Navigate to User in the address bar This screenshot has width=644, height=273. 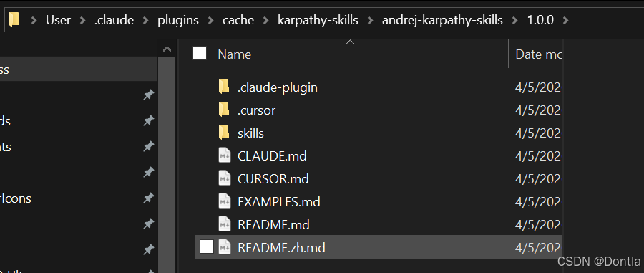point(59,20)
